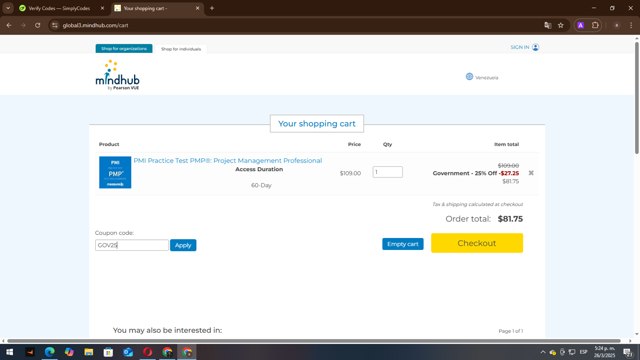Click the Apply coupon button
This screenshot has height=360, width=640.
click(183, 245)
